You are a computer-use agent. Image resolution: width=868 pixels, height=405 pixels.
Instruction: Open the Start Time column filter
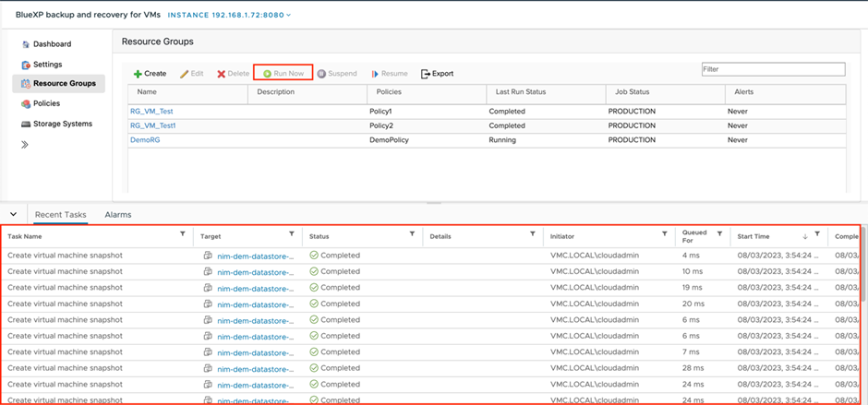816,235
